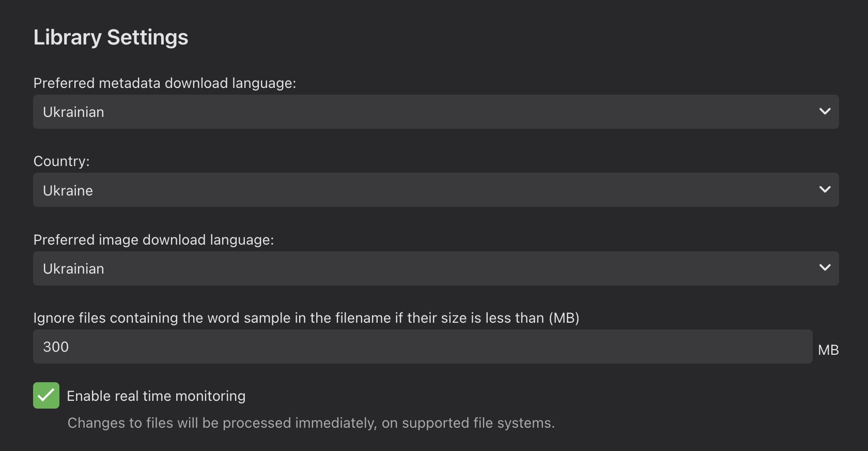Click chevron arrow on metadata language selector

(825, 111)
